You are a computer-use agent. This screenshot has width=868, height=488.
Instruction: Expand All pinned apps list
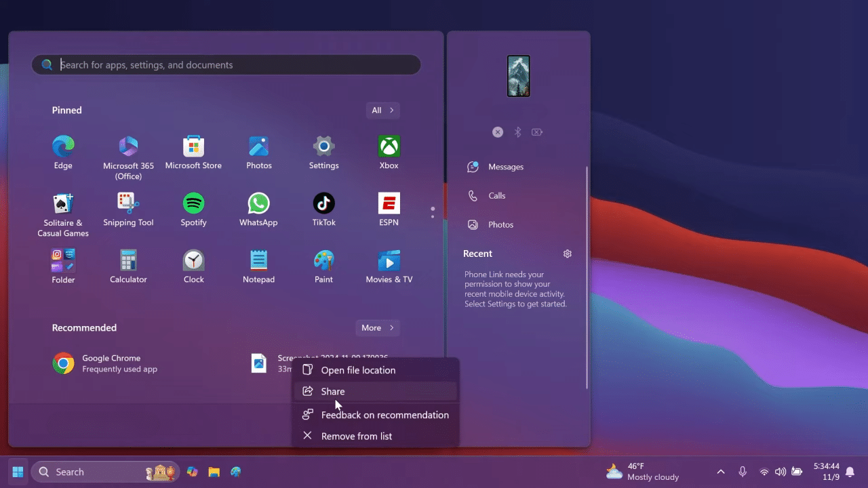tap(382, 110)
